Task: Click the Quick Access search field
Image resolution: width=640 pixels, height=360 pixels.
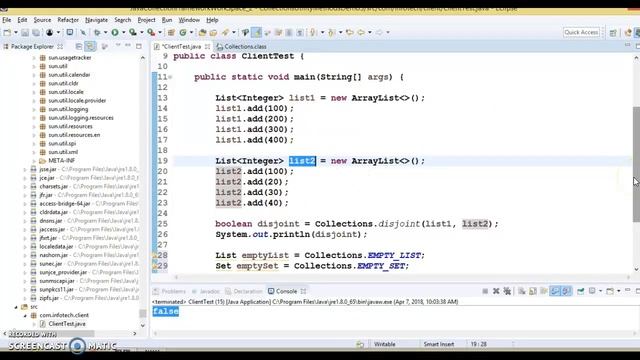Action: 581,32
